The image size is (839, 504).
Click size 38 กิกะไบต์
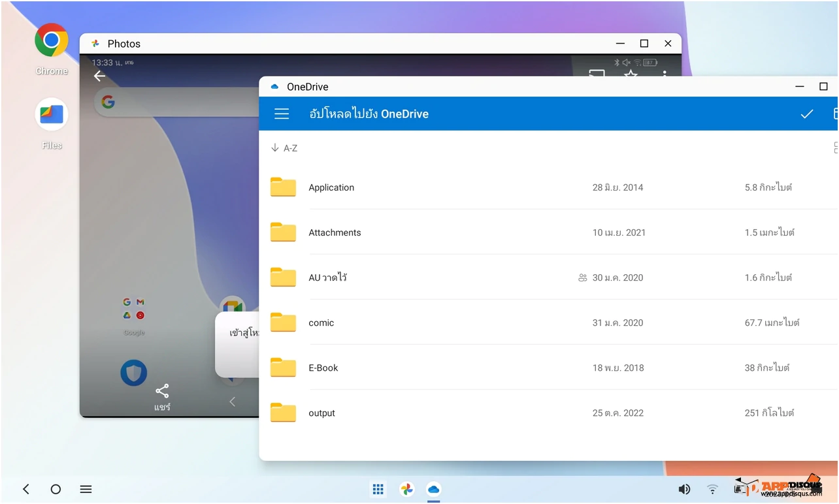[x=767, y=368]
